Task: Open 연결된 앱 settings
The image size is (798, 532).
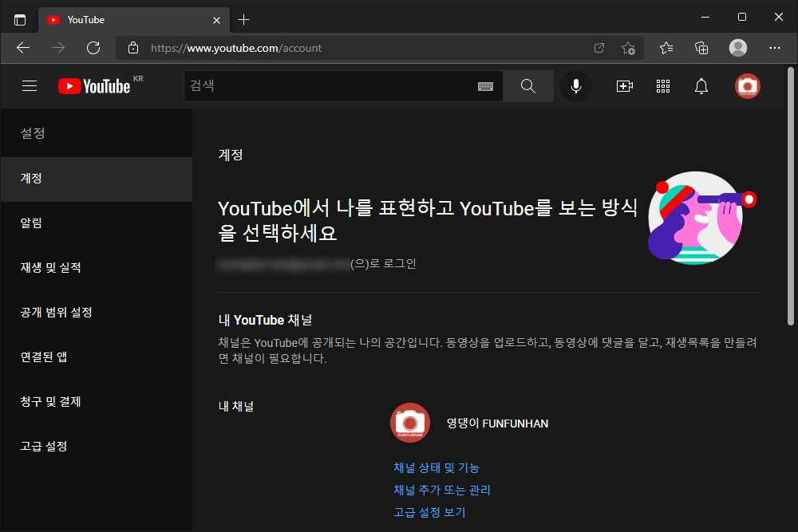Action: pyautogui.click(x=97, y=357)
